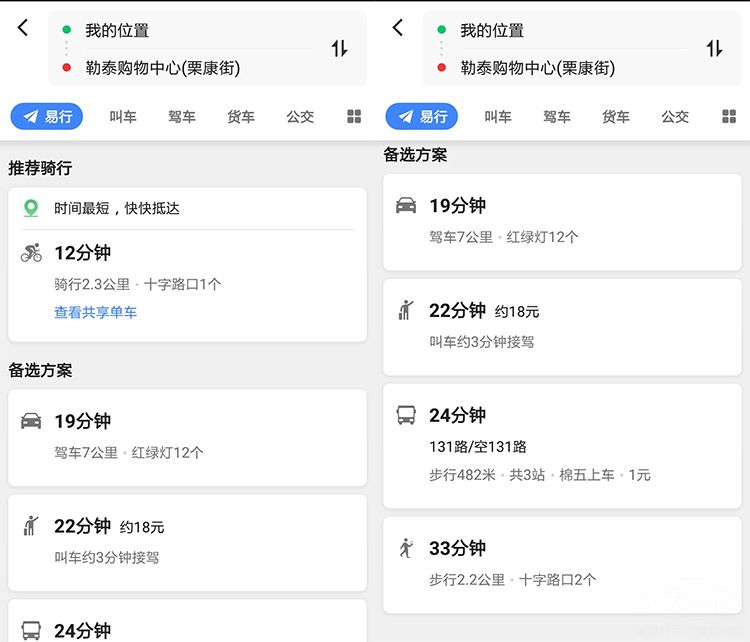This screenshot has width=750, height=642.
Task: Click the car icon beside 19分钟 in the left screen
Action: 31,421
